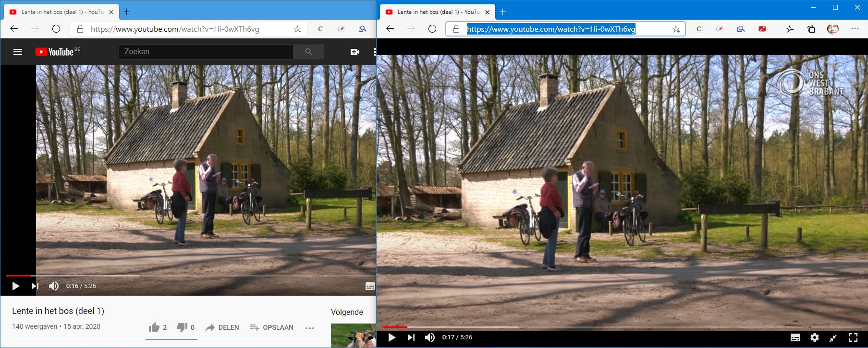The height and width of the screenshot is (348, 868).
Task: Dislike the video with thumbs down
Action: tap(185, 327)
